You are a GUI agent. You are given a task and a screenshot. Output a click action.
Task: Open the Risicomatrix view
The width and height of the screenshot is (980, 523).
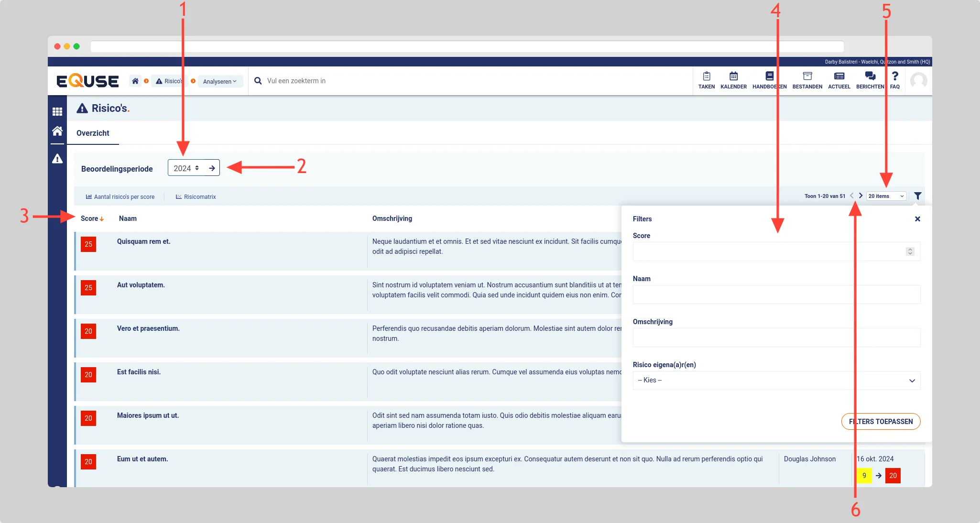pyautogui.click(x=196, y=197)
